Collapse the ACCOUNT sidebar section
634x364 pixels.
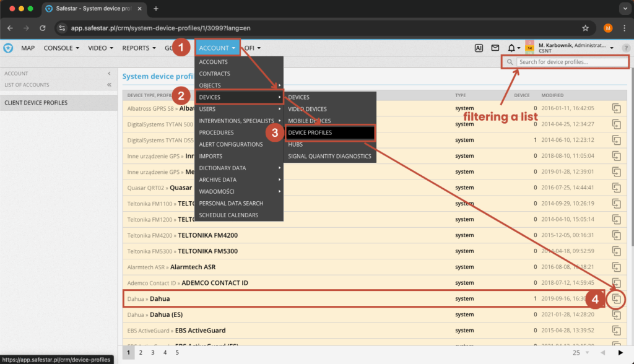pos(109,74)
